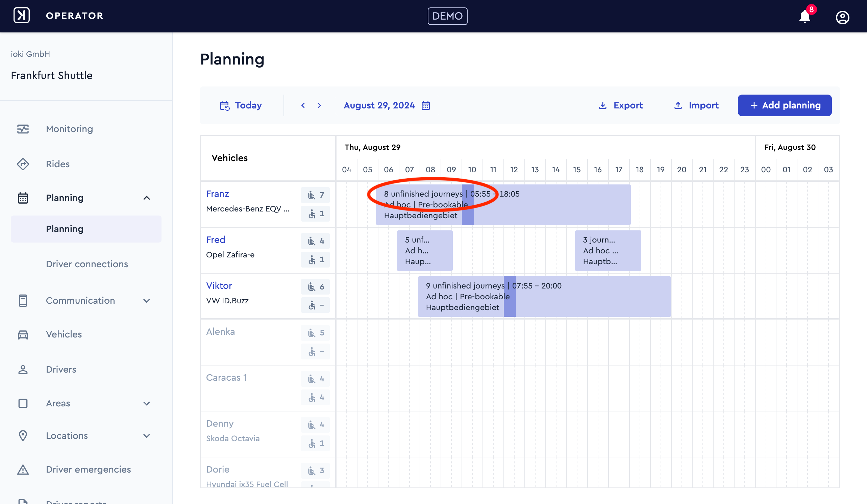Click Caracas 1 wheelchair capacity 4 badge
Screen dimensions: 867x504
(315, 397)
